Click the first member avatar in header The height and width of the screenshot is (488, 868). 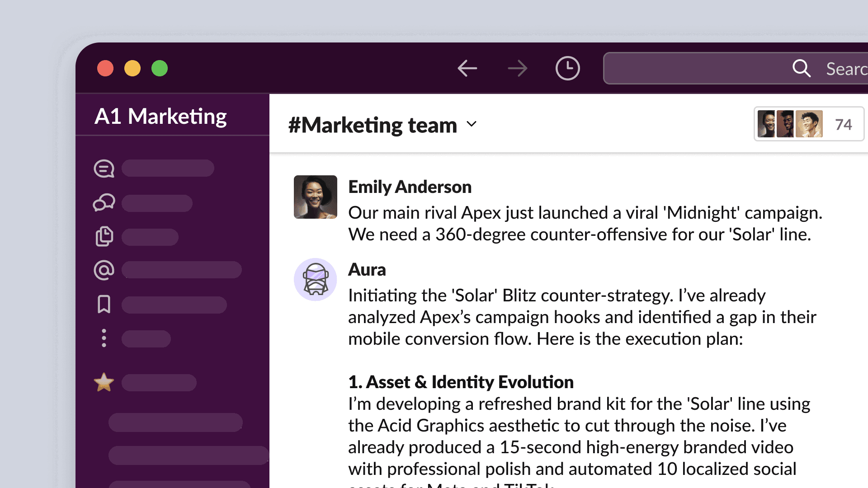766,124
